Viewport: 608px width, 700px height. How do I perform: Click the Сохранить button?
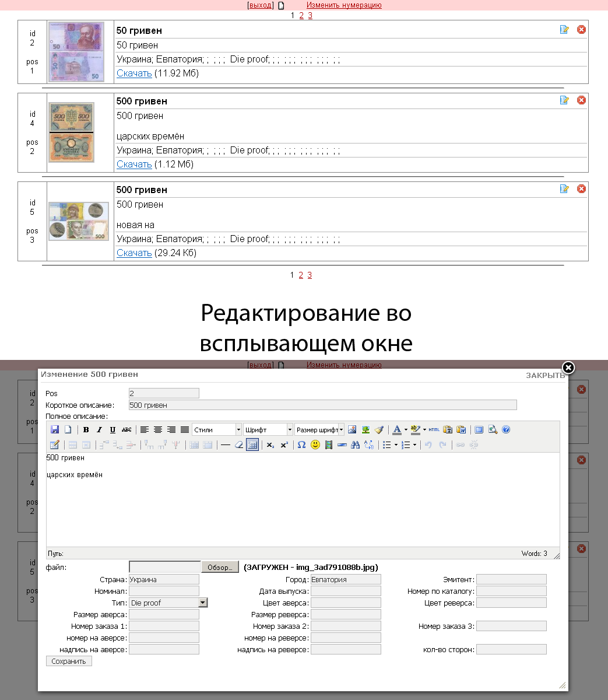pyautogui.click(x=69, y=661)
